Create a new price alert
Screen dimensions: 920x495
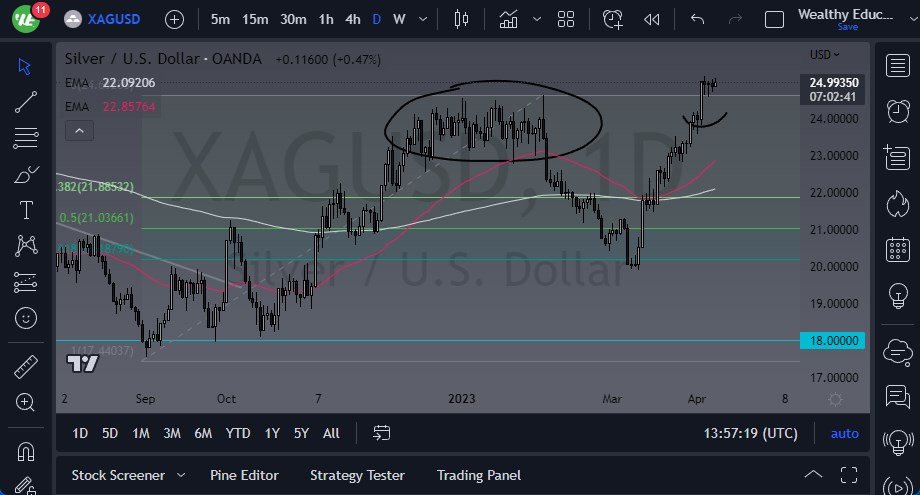coord(613,19)
